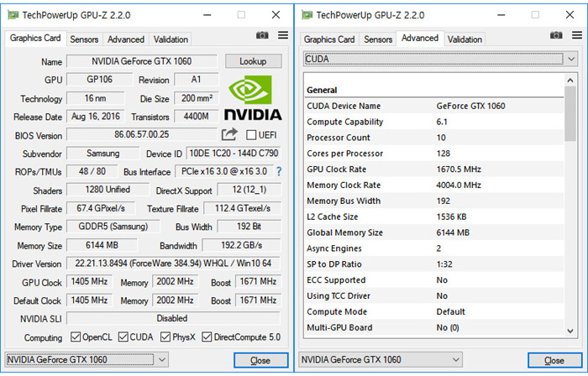Click the Shaders field 1280 Unified
588x376 pixels.
tap(108, 190)
